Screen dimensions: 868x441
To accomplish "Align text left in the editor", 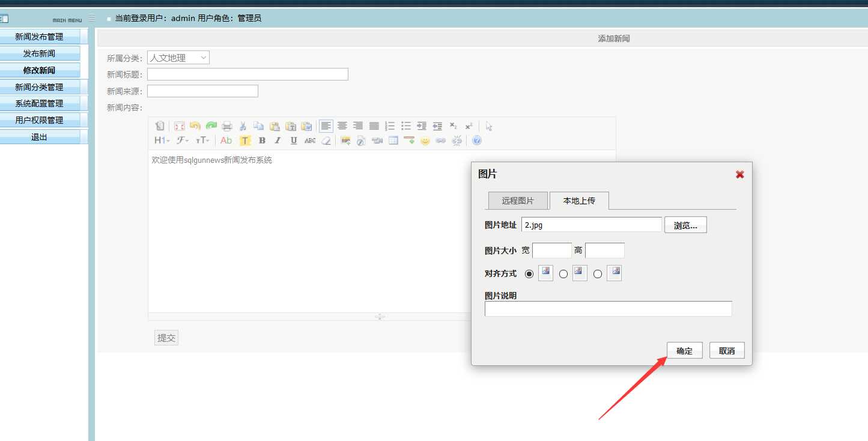I will tap(326, 126).
